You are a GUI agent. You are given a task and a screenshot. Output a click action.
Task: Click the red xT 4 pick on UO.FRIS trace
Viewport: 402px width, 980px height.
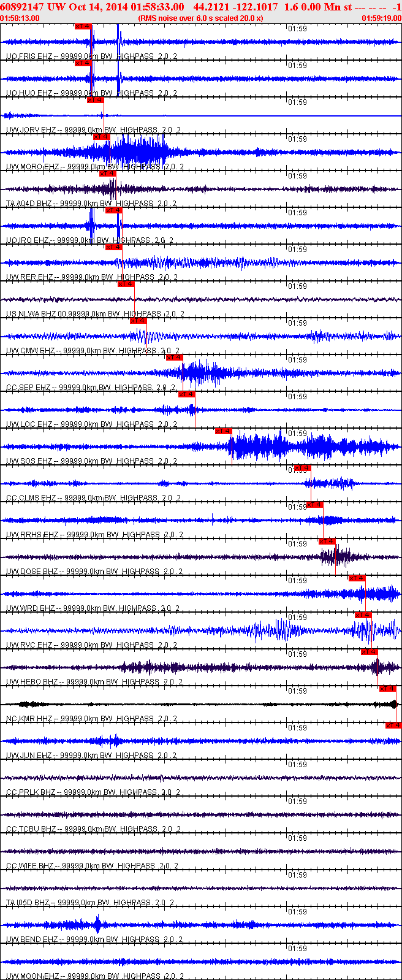(x=83, y=26)
